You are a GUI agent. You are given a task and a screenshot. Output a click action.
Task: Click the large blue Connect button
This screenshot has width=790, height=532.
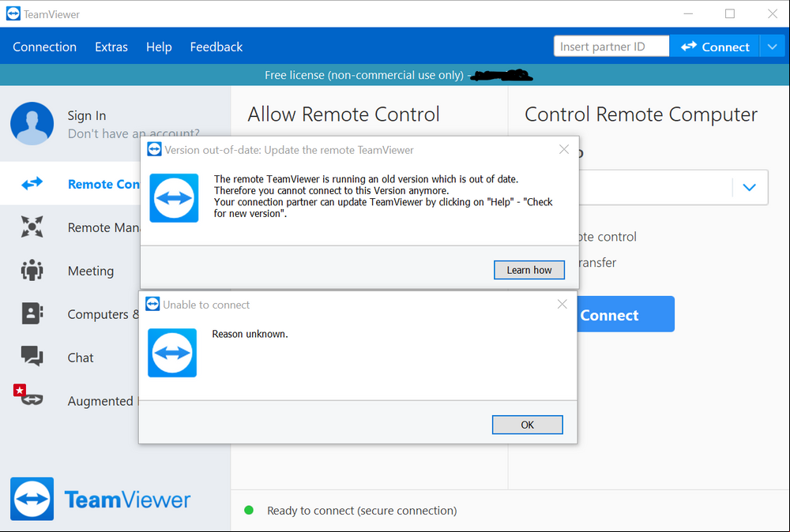(625, 315)
